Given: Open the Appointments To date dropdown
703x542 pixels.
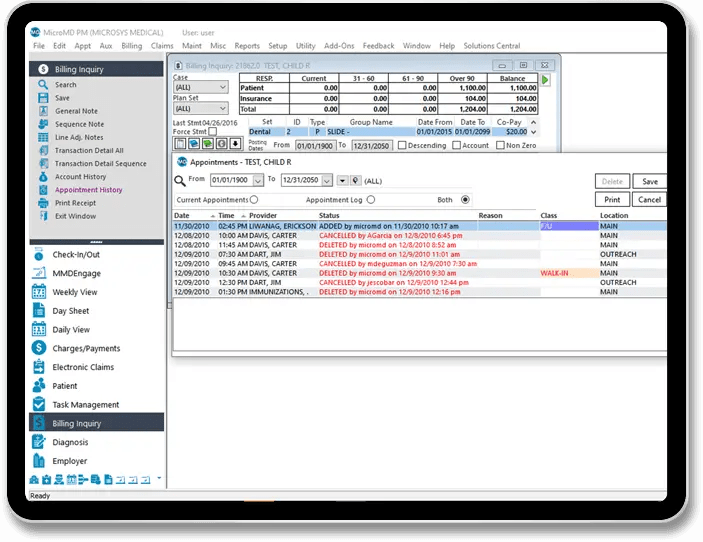Looking at the screenshot, I should pos(327,180).
